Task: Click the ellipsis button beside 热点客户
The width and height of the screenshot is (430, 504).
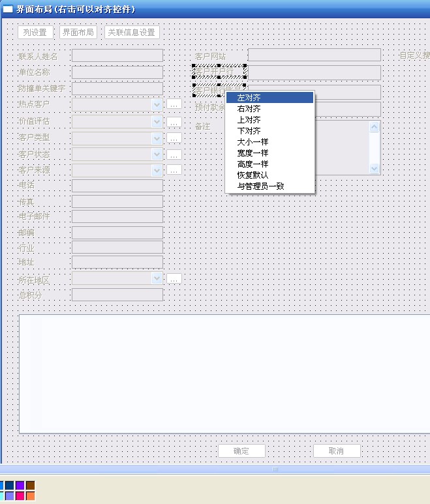Action: pos(174,104)
